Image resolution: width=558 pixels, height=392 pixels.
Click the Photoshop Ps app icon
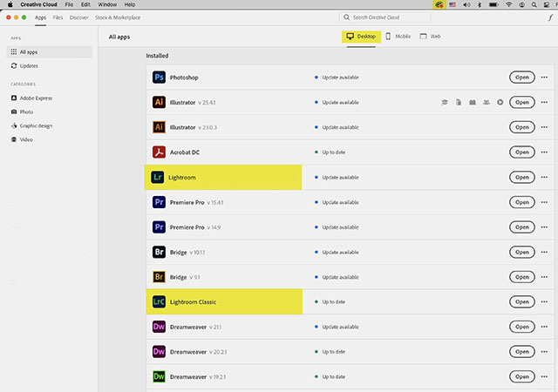pyautogui.click(x=159, y=78)
